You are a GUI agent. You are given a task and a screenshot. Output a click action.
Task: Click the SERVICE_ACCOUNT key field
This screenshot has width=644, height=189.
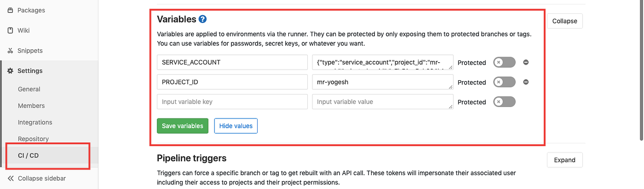click(232, 62)
